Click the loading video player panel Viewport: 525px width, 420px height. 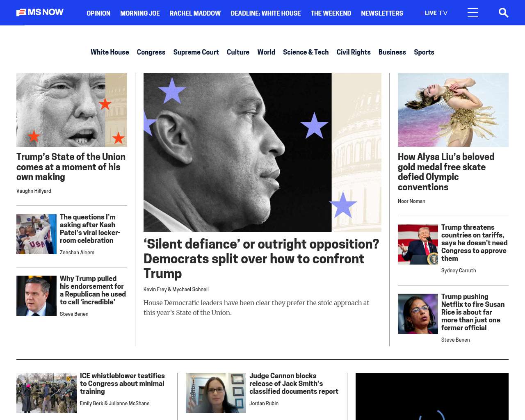(x=432, y=396)
